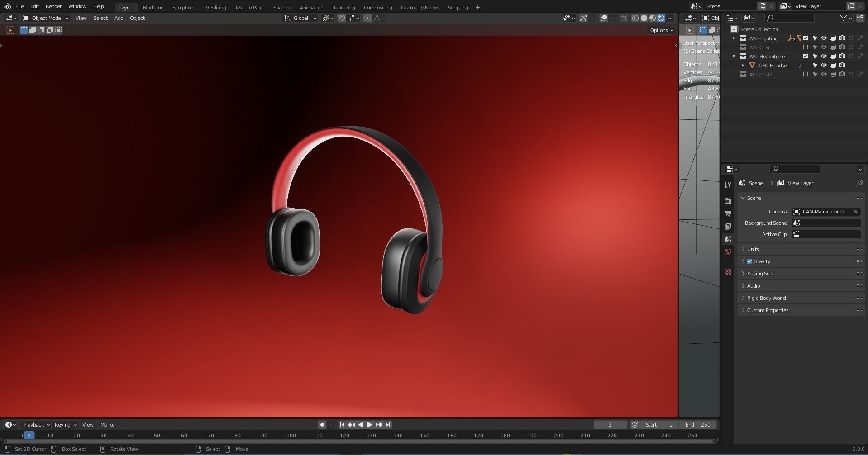The height and width of the screenshot is (455, 868).
Task: Enable the AST-Char collection checkbox
Action: 806,47
